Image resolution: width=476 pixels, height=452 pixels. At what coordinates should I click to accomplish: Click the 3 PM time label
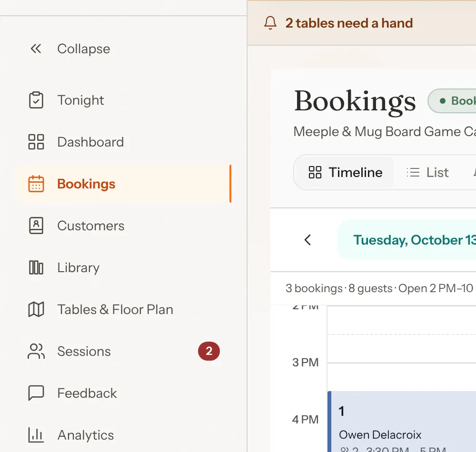point(306,362)
